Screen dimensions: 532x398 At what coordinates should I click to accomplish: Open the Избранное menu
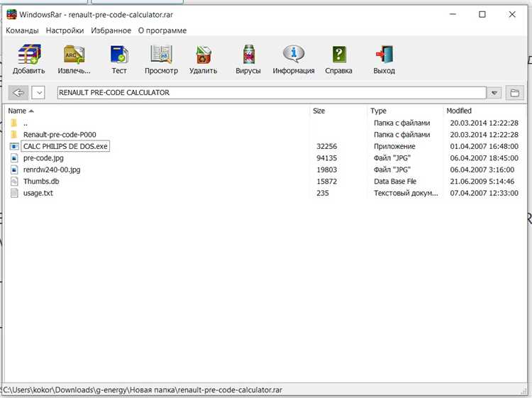point(111,31)
